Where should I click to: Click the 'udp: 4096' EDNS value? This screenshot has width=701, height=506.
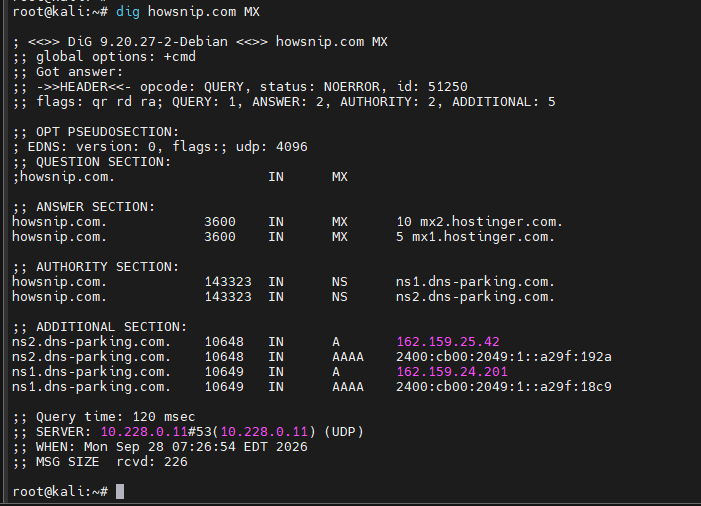[x=272, y=147]
